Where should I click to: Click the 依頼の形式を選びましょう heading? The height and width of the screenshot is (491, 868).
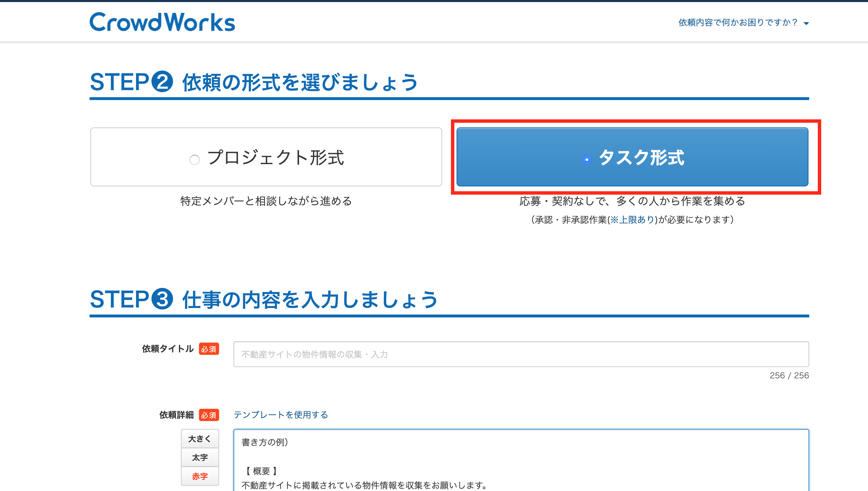(x=300, y=82)
